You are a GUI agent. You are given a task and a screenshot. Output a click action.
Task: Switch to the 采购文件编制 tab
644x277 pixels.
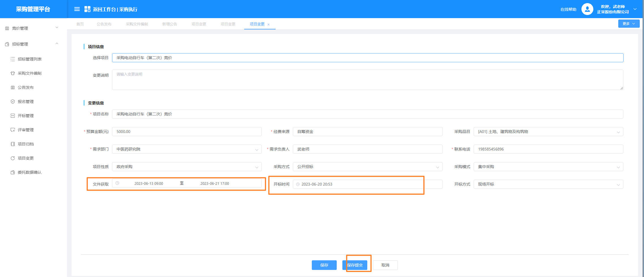tap(137, 24)
